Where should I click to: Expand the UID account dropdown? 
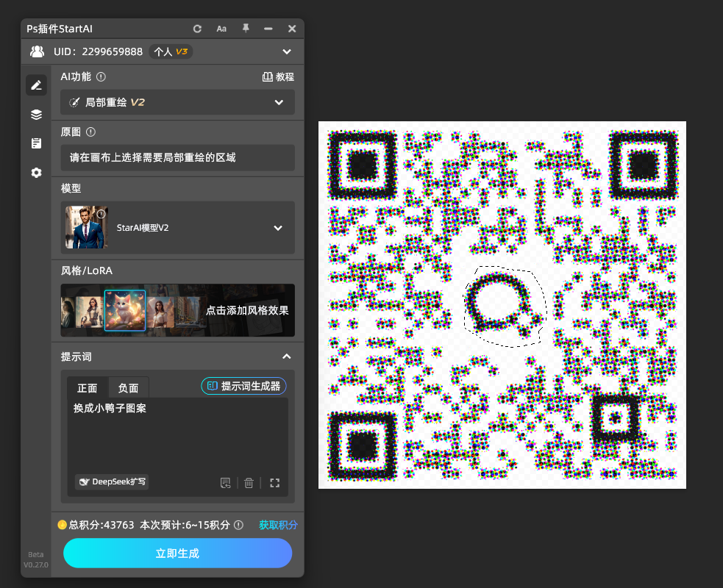tap(287, 51)
